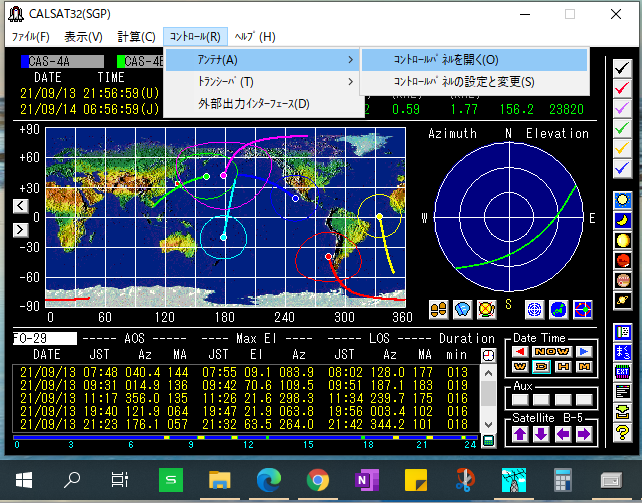Viewport: 642px width, 503px height.
Task: Click the Japan map globe icon
Action: [x=557, y=308]
